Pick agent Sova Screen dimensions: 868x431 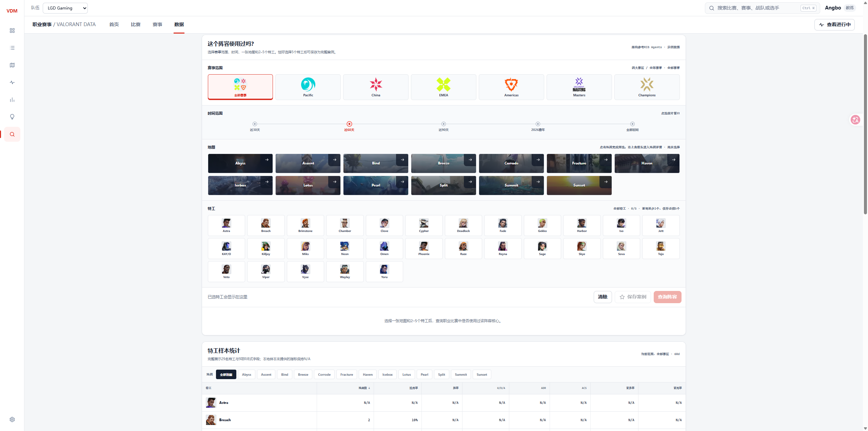coord(621,249)
